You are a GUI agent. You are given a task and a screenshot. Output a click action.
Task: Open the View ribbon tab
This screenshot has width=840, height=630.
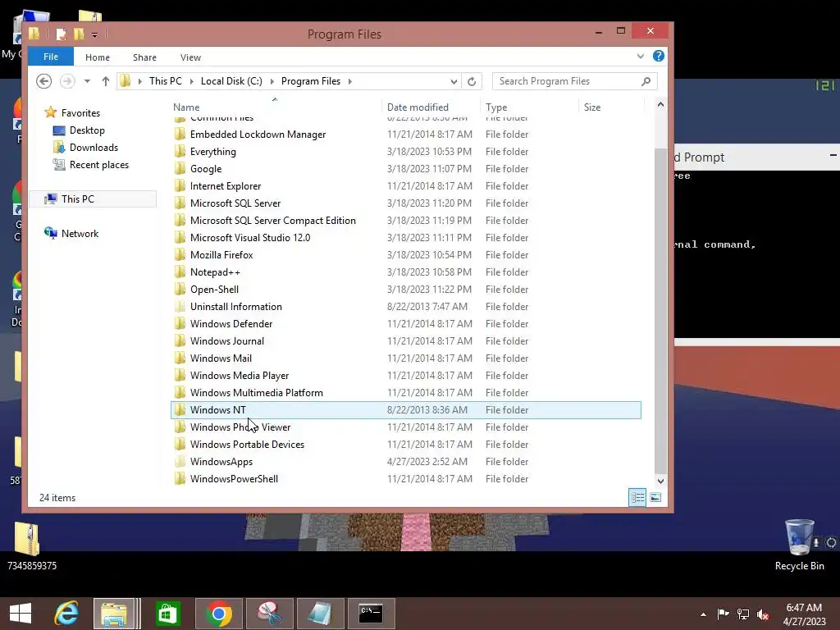coord(190,57)
